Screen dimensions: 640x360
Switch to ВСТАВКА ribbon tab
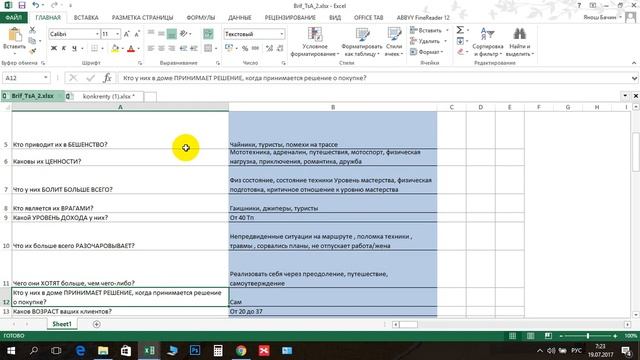click(86, 18)
